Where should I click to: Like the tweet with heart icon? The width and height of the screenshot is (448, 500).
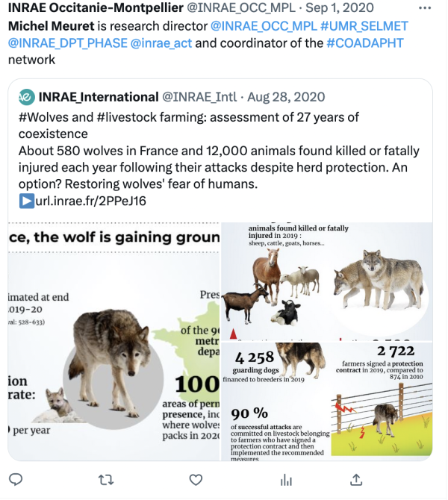pyautogui.click(x=196, y=479)
